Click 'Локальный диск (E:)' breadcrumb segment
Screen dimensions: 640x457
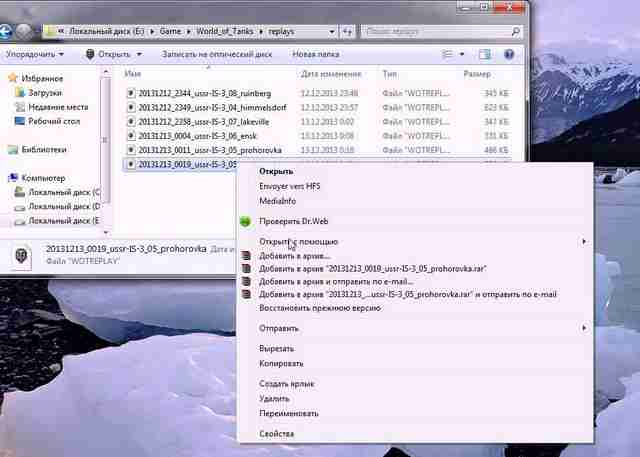(107, 31)
